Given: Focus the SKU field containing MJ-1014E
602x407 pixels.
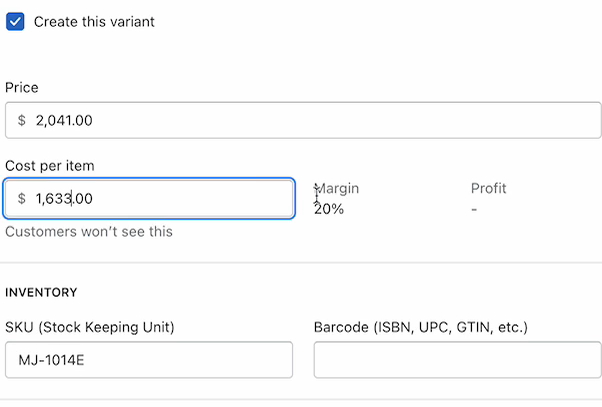Looking at the screenshot, I should pyautogui.click(x=149, y=360).
